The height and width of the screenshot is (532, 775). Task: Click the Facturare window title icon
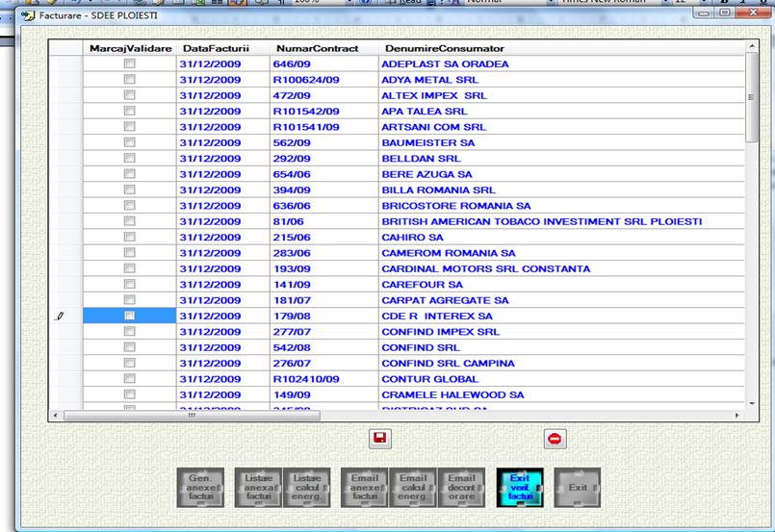[x=28, y=15]
